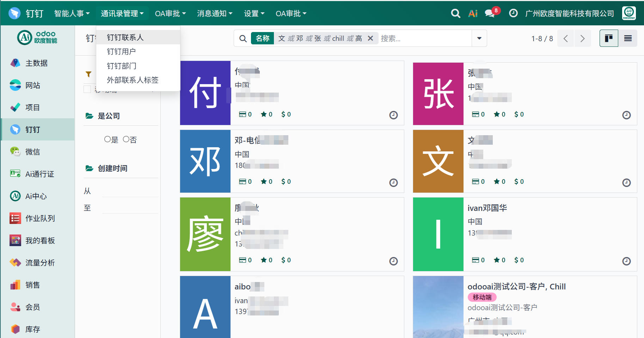644x338 pixels.
Task: Tick the checkbox below the filter icon
Action: pos(87,89)
